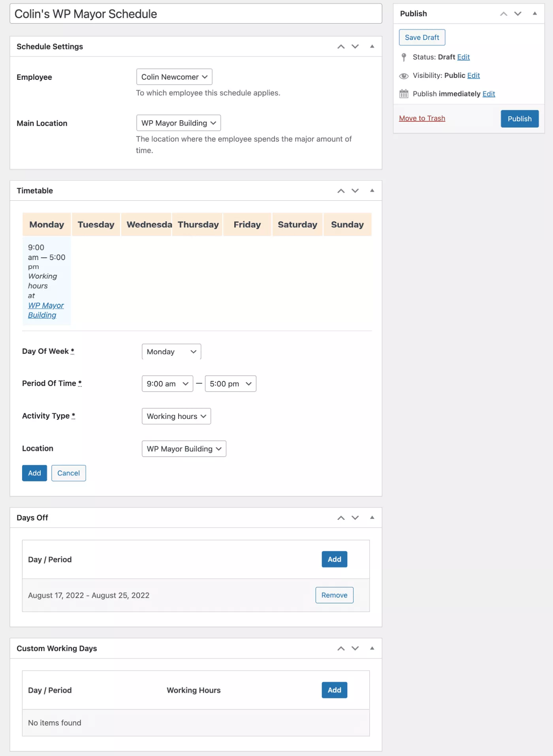Edit the Draft status
This screenshot has width=553, height=756.
tap(463, 57)
